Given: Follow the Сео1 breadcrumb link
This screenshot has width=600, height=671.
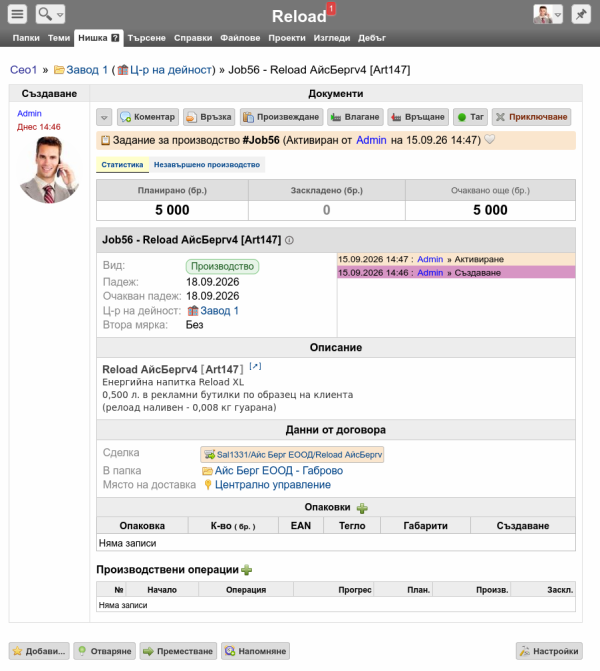Looking at the screenshot, I should (x=24, y=70).
